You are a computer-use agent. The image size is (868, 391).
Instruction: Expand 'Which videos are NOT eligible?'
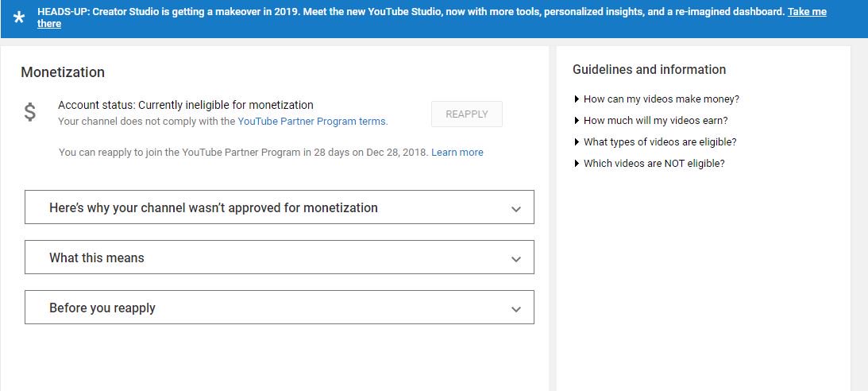tap(650, 164)
